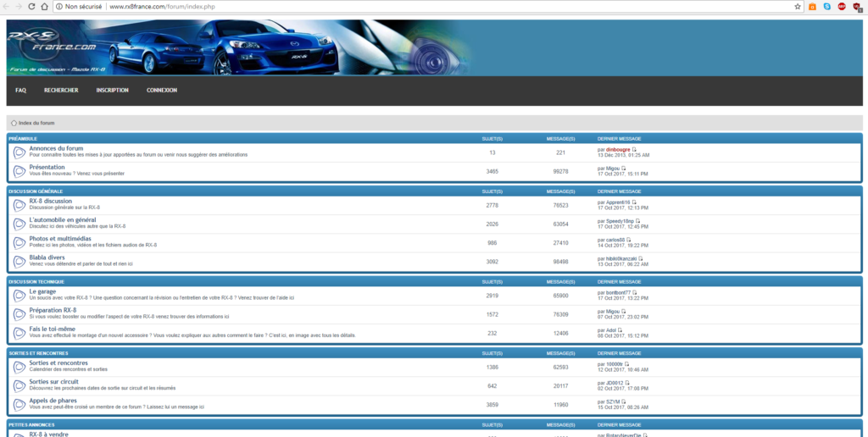View latest post icon next to carlos88
This screenshot has height=437, width=868.
pyautogui.click(x=629, y=240)
